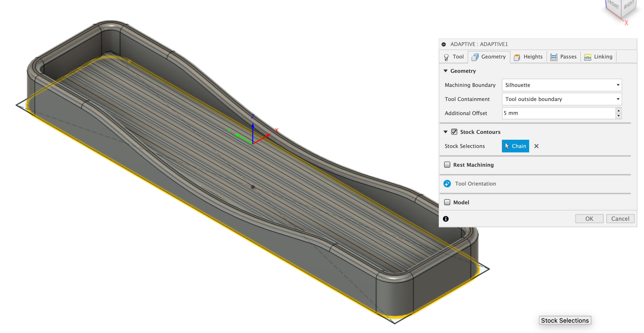Enable the Rest Machining checkbox

pyautogui.click(x=447, y=164)
